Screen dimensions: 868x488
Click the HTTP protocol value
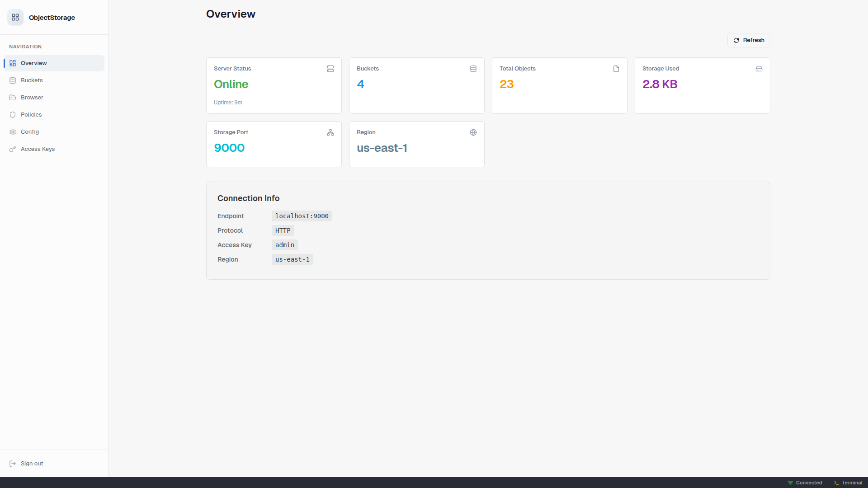[283, 230]
